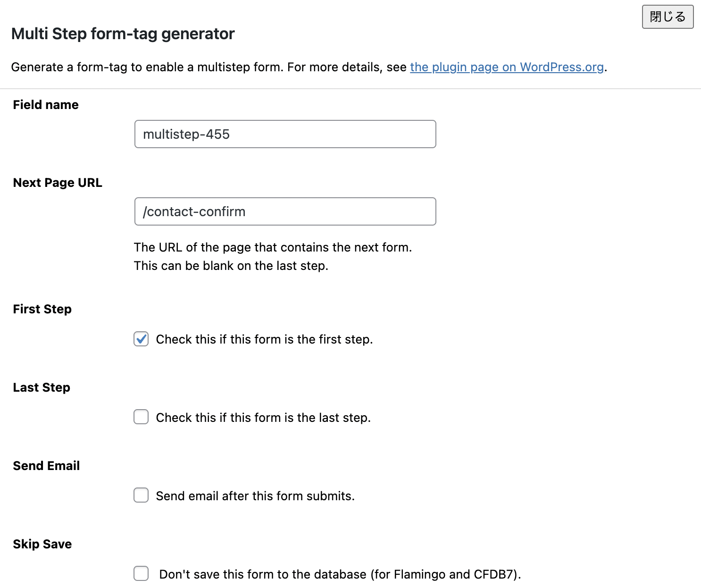This screenshot has width=701, height=588.
Task: Click the 閉じる close button
Action: pyautogui.click(x=667, y=17)
